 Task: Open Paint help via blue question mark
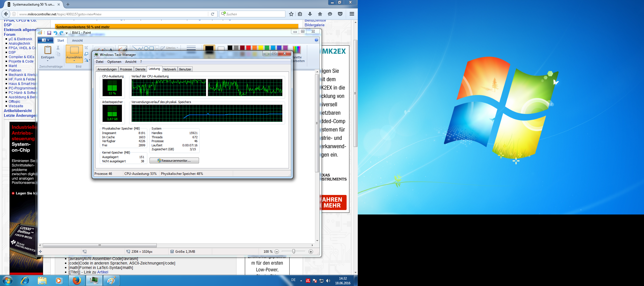316,40
